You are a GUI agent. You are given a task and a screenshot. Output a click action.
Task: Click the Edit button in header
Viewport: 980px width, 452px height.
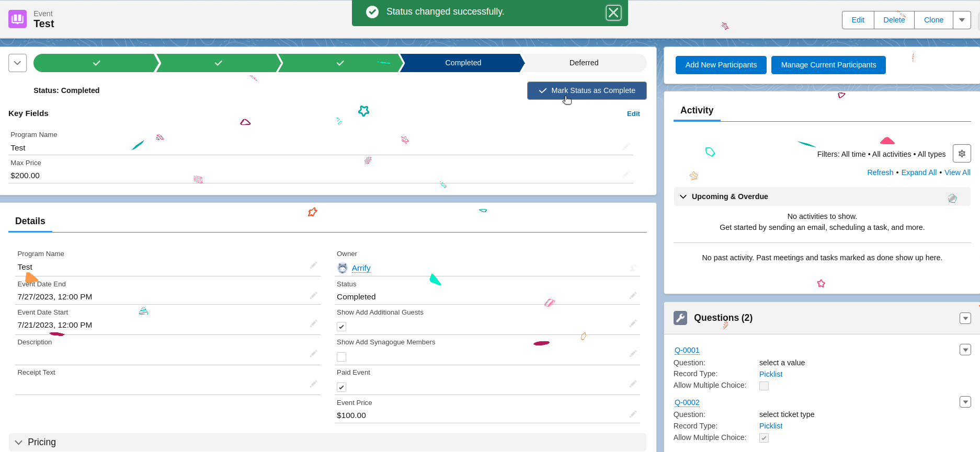pyautogui.click(x=858, y=20)
